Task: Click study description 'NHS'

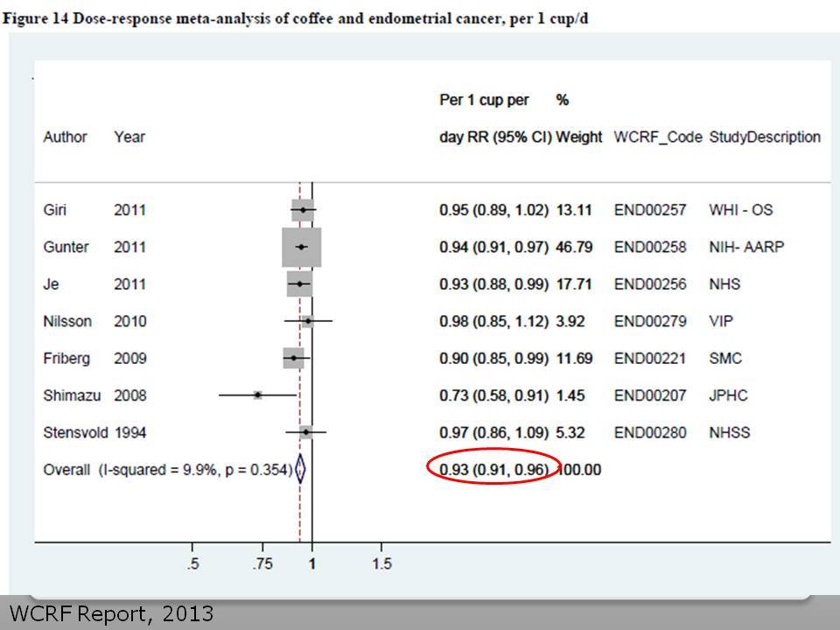Action: (x=724, y=283)
